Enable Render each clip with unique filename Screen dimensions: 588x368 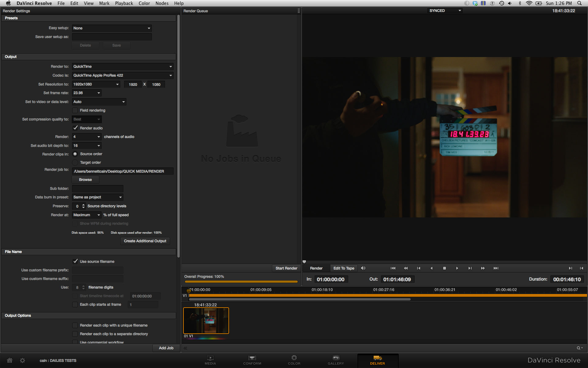pyautogui.click(x=75, y=325)
